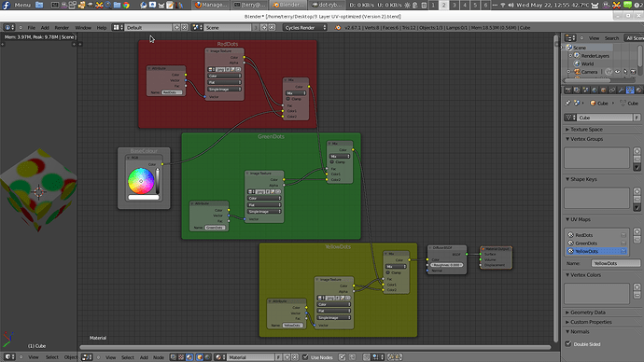Viewport: 644px width, 362px height.
Task: Expand the Custom Properties panel
Action: coord(591,322)
